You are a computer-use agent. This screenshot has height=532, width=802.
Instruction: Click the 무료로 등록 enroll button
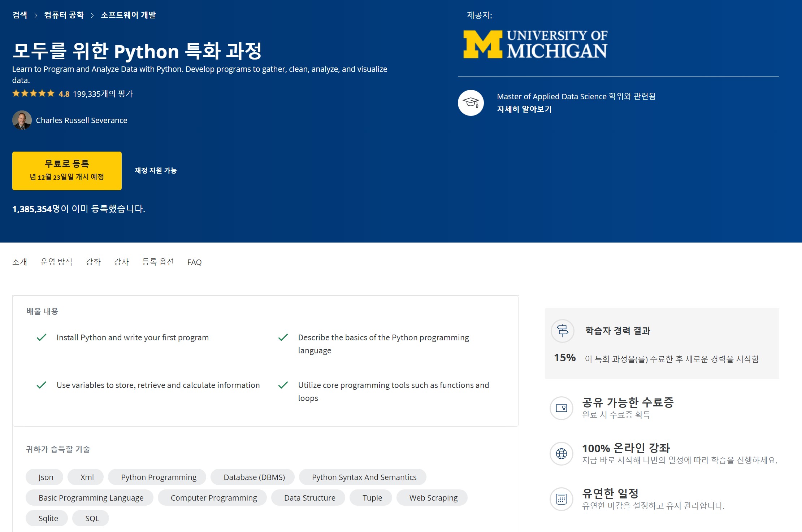pyautogui.click(x=67, y=171)
